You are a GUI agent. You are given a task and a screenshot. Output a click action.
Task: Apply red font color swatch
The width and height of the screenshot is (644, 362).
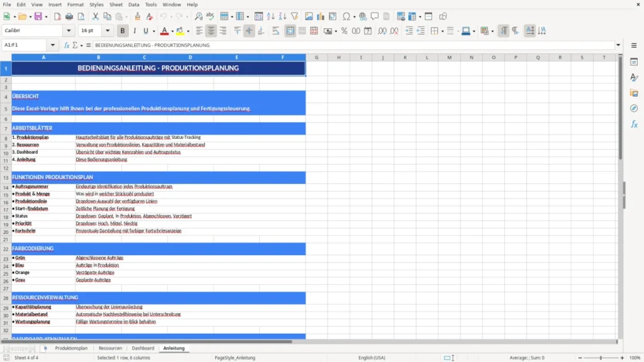164,31
